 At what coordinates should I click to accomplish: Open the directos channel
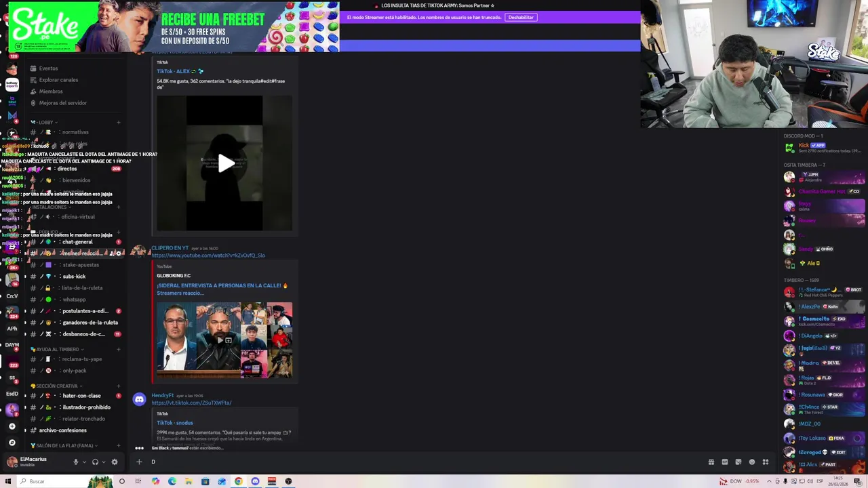pos(68,169)
